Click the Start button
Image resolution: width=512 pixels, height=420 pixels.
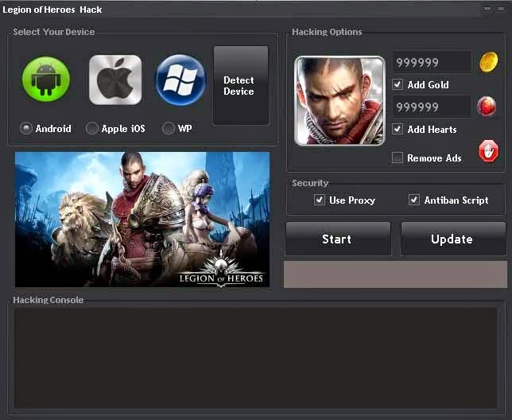[338, 239]
